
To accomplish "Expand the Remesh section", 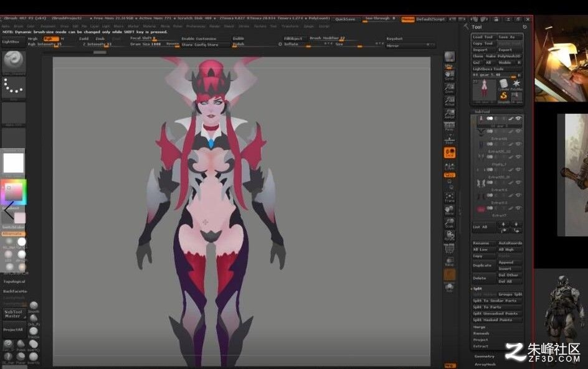I will point(481,334).
